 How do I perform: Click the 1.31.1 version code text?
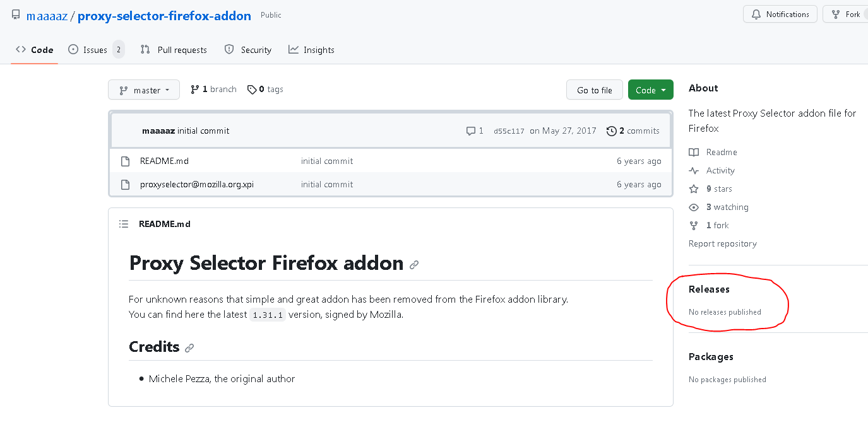pyautogui.click(x=268, y=315)
